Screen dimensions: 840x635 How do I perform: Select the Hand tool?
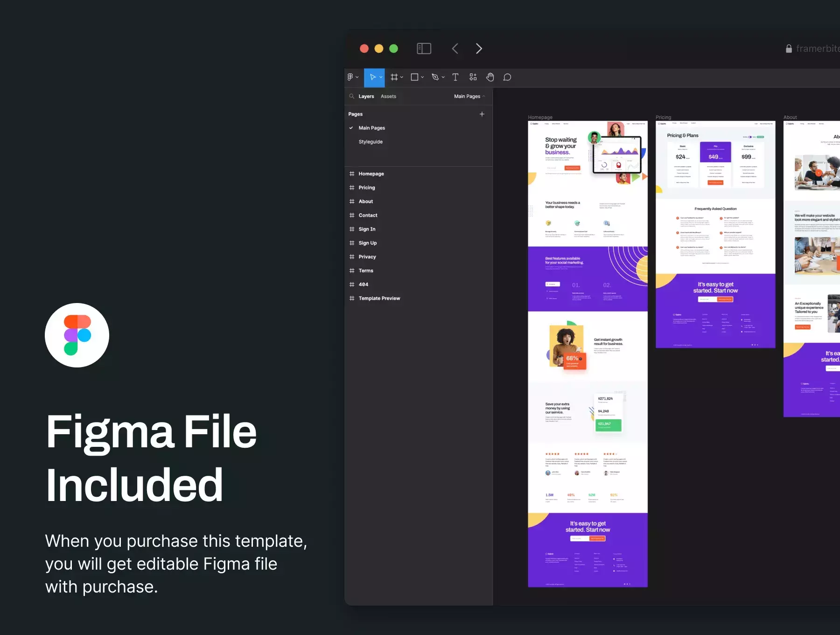click(x=490, y=78)
